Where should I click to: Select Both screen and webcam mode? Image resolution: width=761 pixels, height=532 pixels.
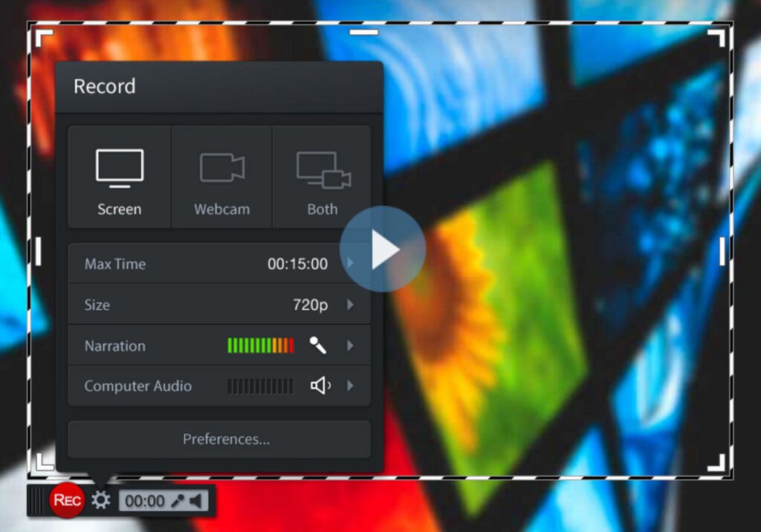click(322, 177)
